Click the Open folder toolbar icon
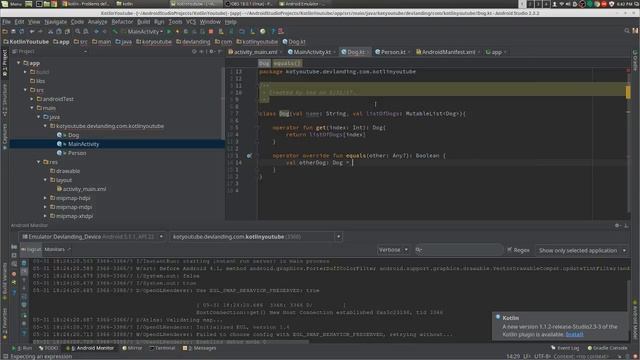640x360 pixels. 4,31
